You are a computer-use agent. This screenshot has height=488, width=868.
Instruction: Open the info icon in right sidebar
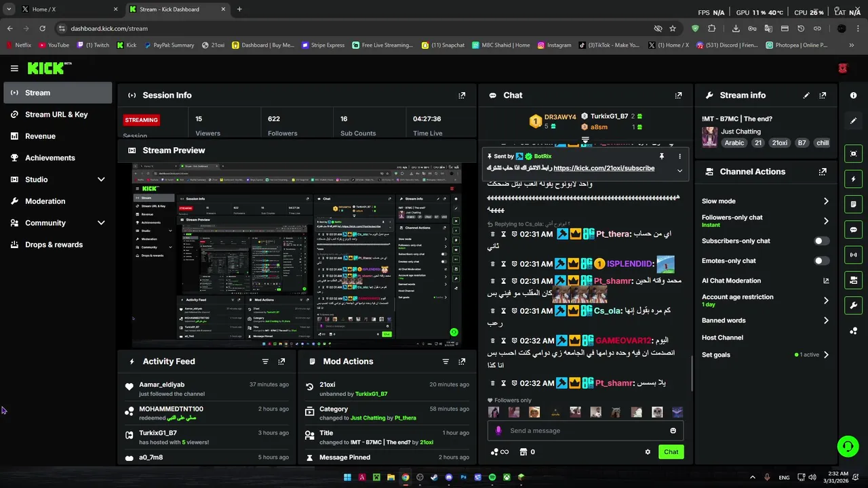[x=854, y=96]
